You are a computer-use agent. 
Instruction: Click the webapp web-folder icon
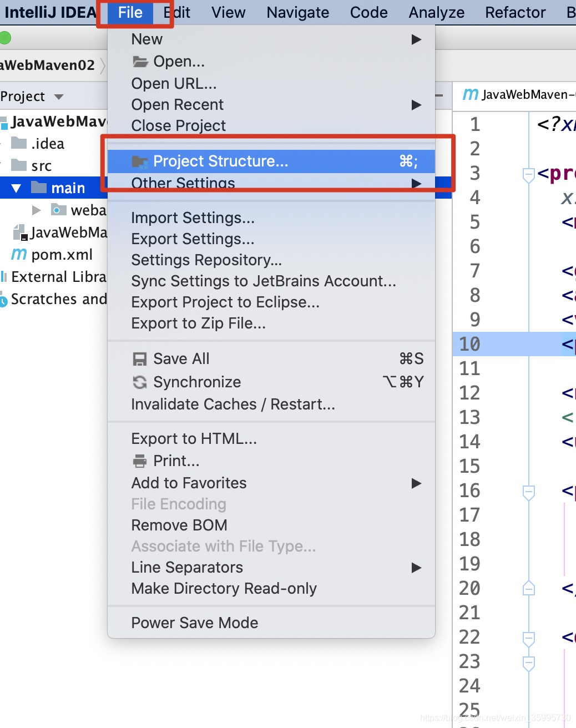(x=58, y=210)
